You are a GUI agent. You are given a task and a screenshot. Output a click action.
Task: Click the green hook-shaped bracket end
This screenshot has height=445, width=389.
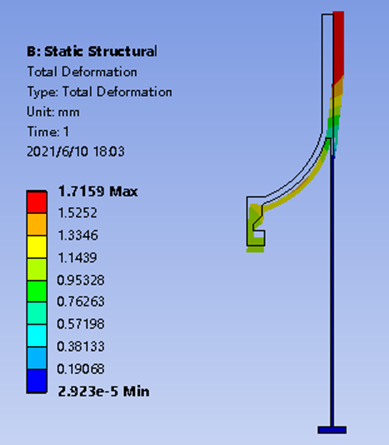coord(256,228)
